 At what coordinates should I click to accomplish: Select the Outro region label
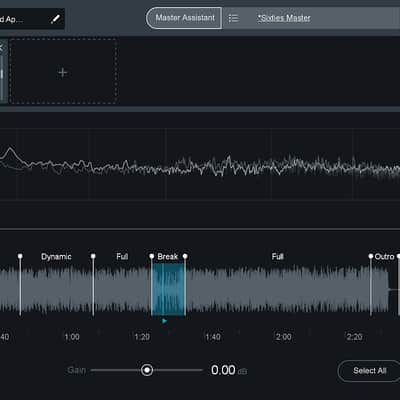[x=384, y=257]
